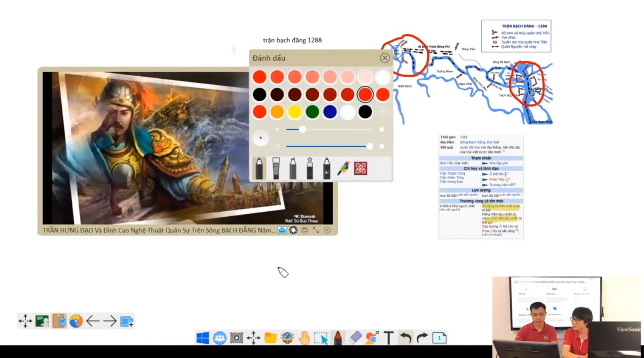Select the laser pen with sun symbol
Image resolution: width=644 pixels, height=358 pixels.
[x=310, y=168]
